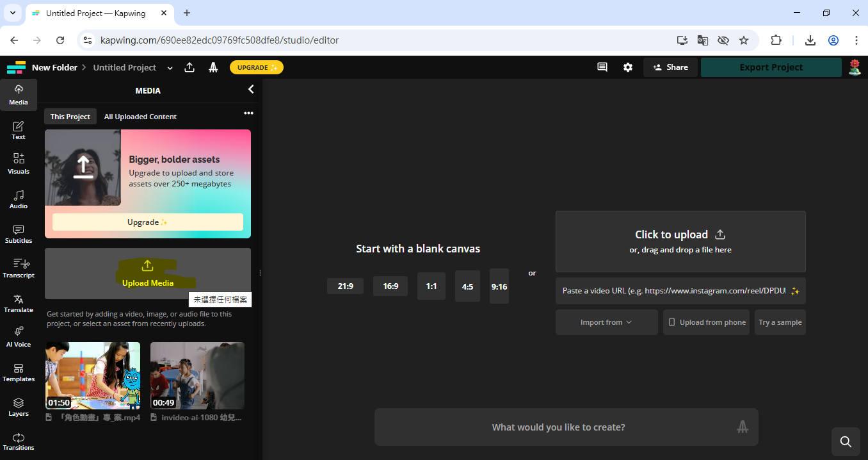This screenshot has width=868, height=460.
Task: Expand the Untitled Project name dropdown
Action: (170, 68)
